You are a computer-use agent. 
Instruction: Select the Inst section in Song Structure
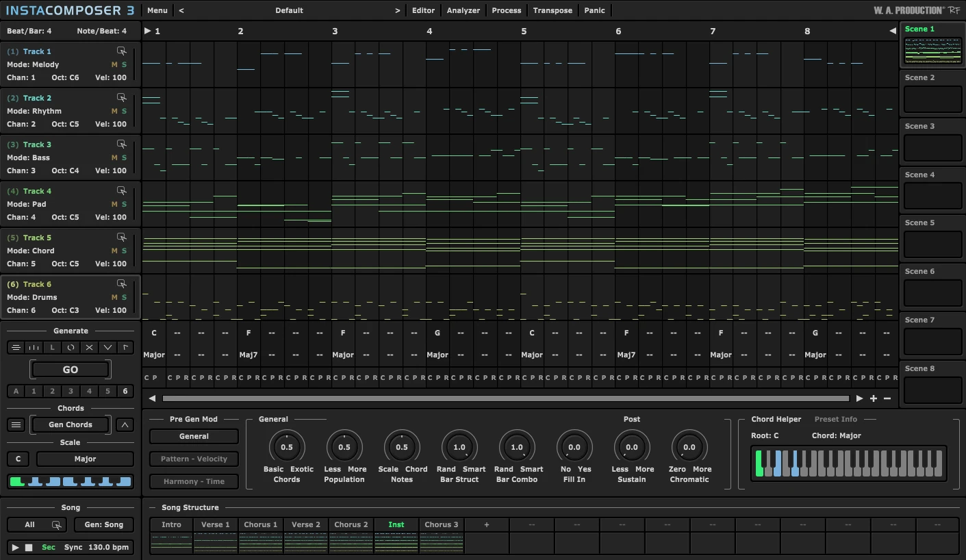point(396,524)
